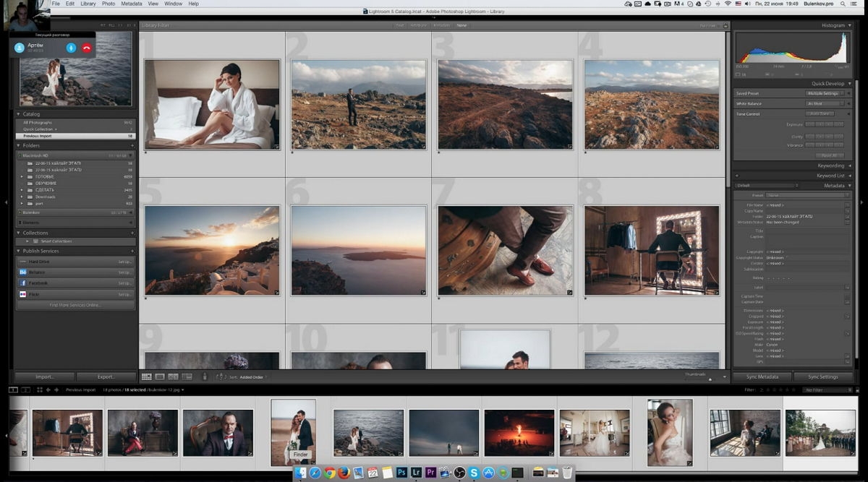Click the Flickr publish service icon
868x482 pixels.
23,294
